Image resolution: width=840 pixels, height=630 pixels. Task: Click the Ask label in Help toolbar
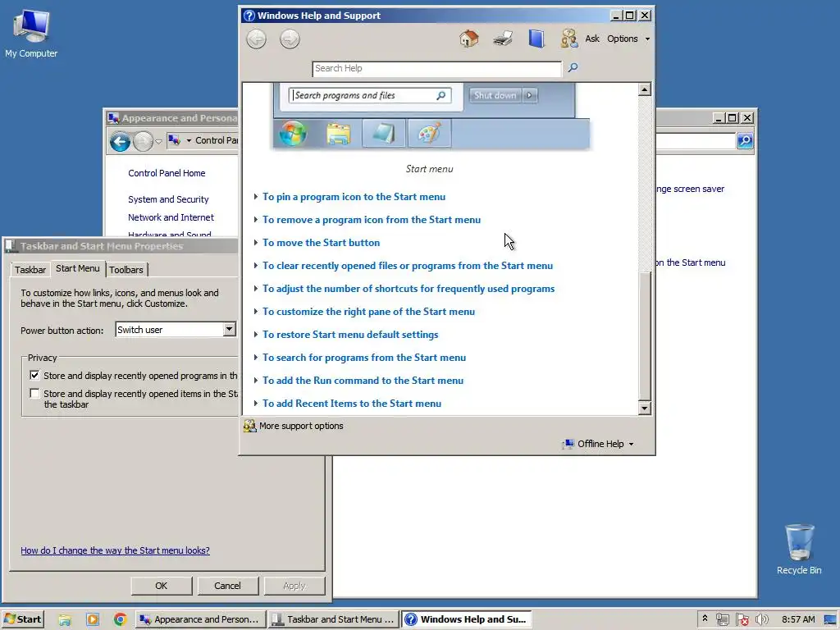[x=592, y=39]
